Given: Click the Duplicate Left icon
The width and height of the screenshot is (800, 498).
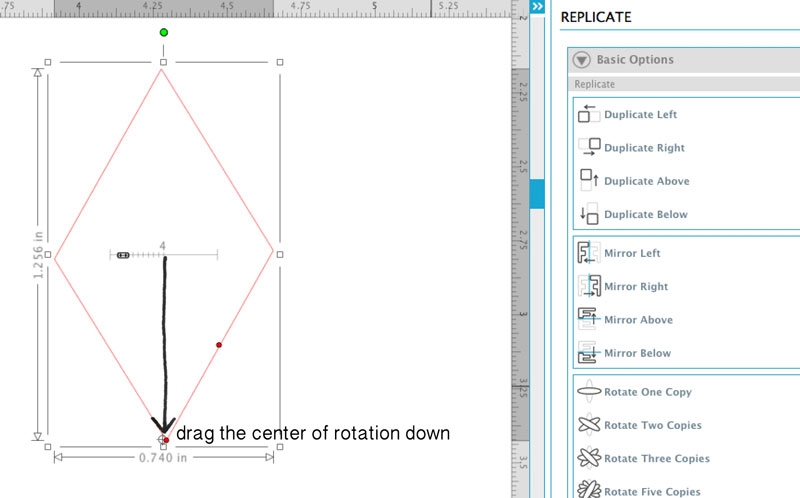Looking at the screenshot, I should 588,114.
